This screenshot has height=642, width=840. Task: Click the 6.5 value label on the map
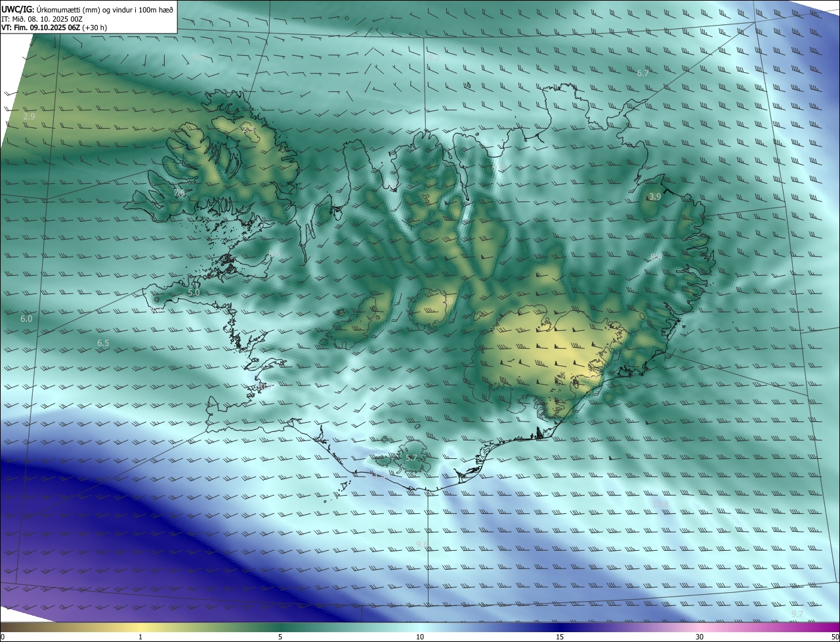pos(103,343)
